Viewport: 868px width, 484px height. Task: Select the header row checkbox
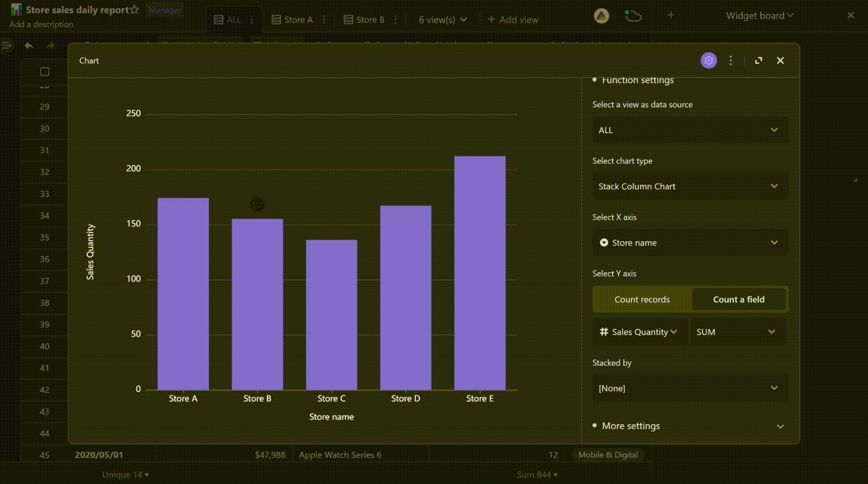pos(45,72)
